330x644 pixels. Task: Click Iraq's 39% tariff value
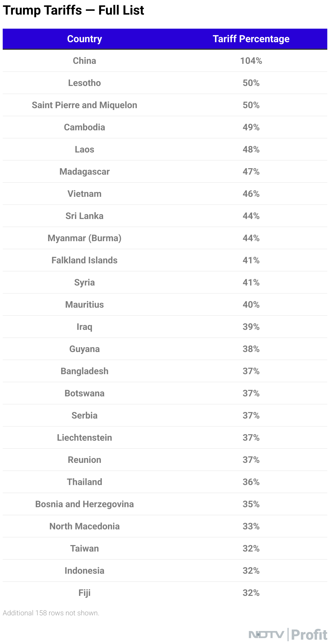(251, 327)
